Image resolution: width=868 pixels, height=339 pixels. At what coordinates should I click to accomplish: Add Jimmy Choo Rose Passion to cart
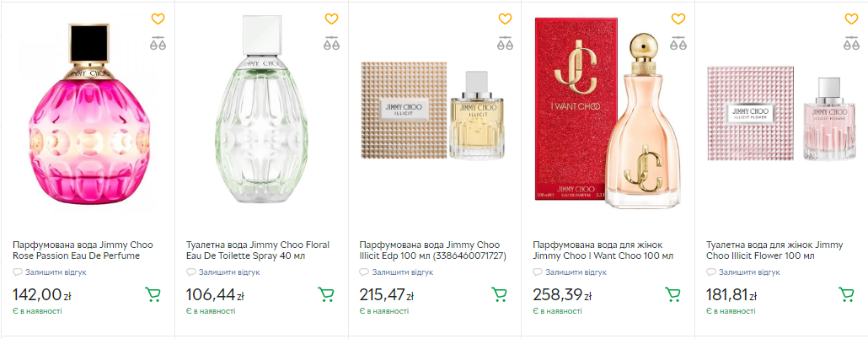click(153, 294)
